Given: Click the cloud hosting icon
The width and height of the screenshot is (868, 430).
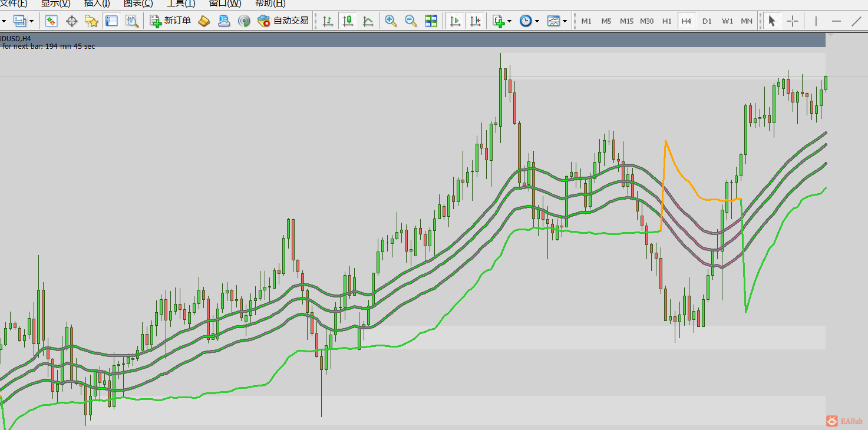Looking at the screenshot, I should [224, 21].
